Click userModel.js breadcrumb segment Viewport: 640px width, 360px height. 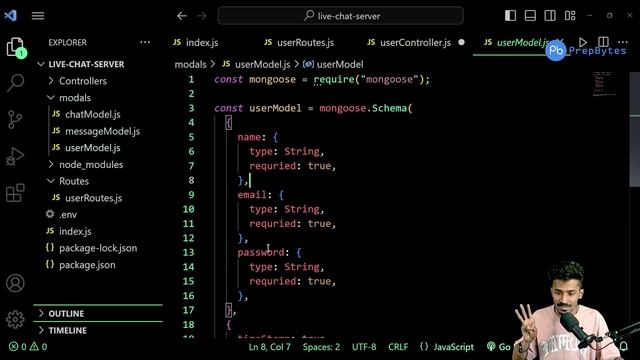tap(262, 64)
